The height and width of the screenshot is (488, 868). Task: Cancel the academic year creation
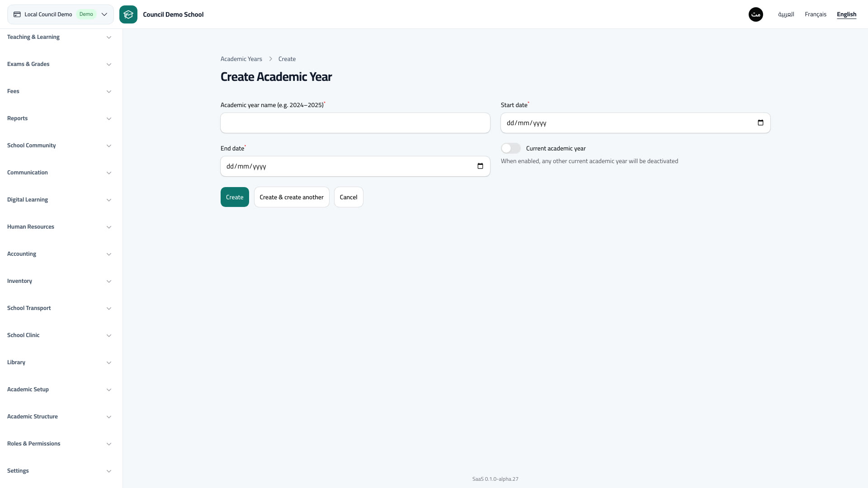coord(349,197)
